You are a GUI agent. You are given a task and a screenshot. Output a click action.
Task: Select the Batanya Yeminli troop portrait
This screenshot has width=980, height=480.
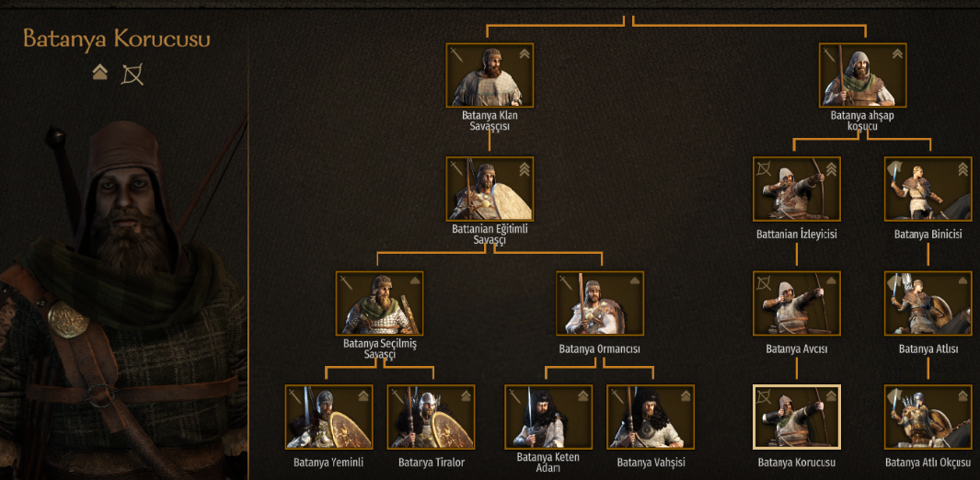click(x=329, y=417)
